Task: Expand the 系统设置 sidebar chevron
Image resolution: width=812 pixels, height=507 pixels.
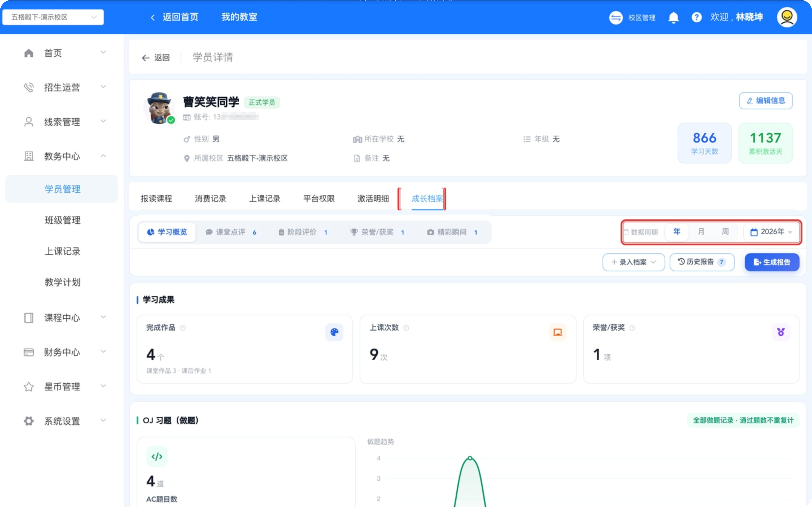Action: coord(103,420)
